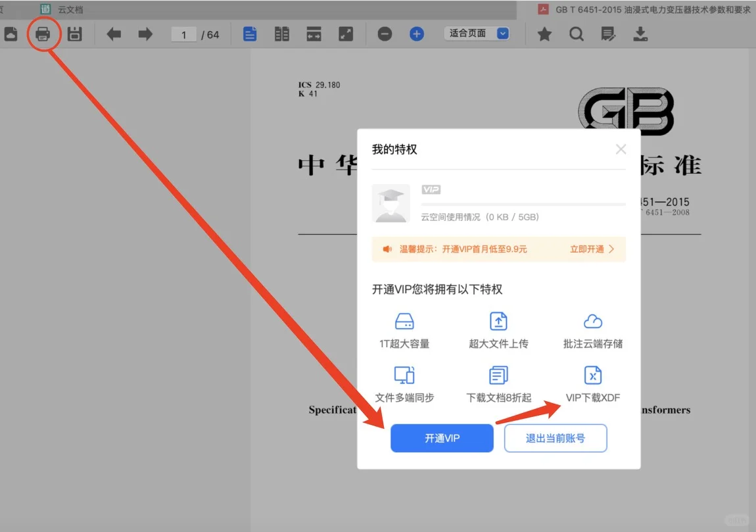Click 立即开通 link in the tip banner

click(592, 249)
